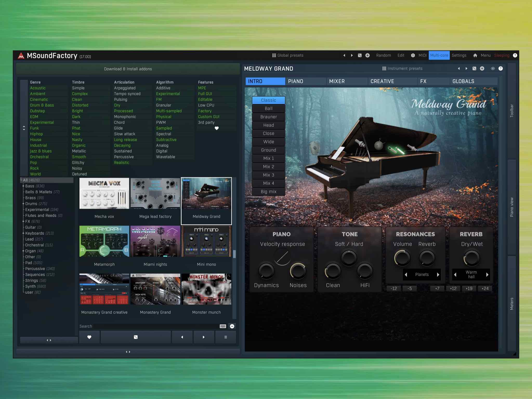The width and height of the screenshot is (532, 399).
Task: Click the Edit button in the top bar
Action: tap(401, 55)
